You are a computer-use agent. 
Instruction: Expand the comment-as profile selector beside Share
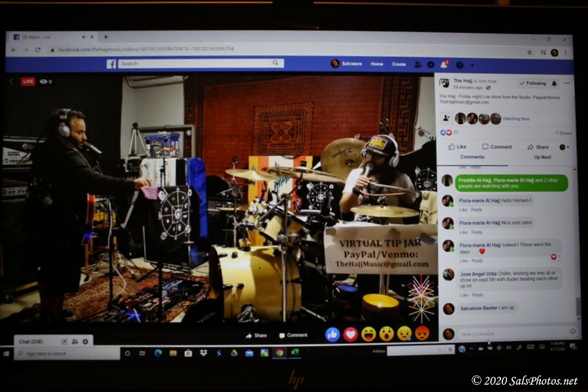tap(563, 147)
